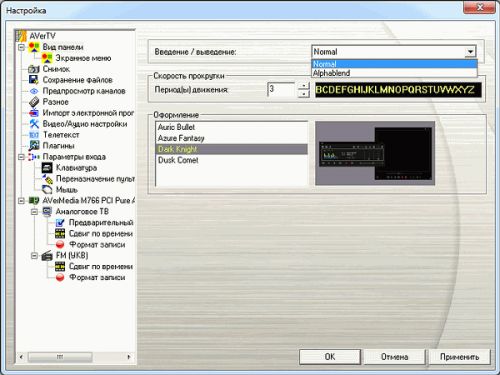Image resolution: width=500 pixels, height=375 pixels.
Task: Select the Клавиатура keyboard icon
Action: (x=47, y=168)
